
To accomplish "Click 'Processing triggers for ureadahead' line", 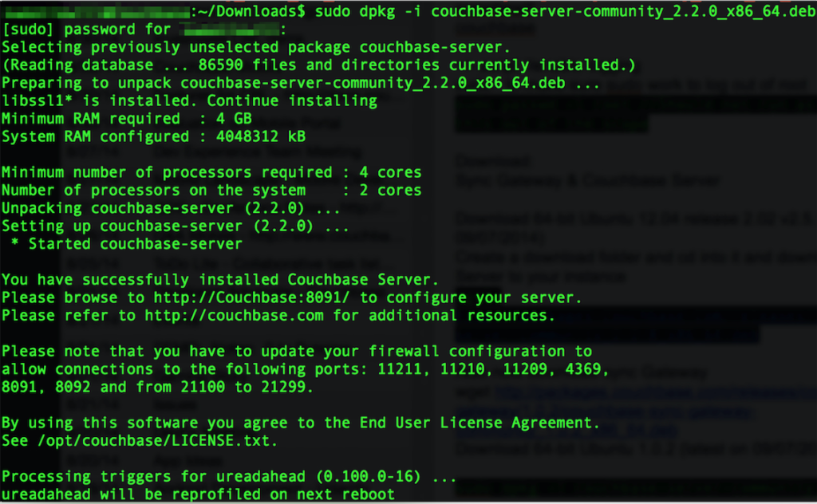I will [x=229, y=476].
